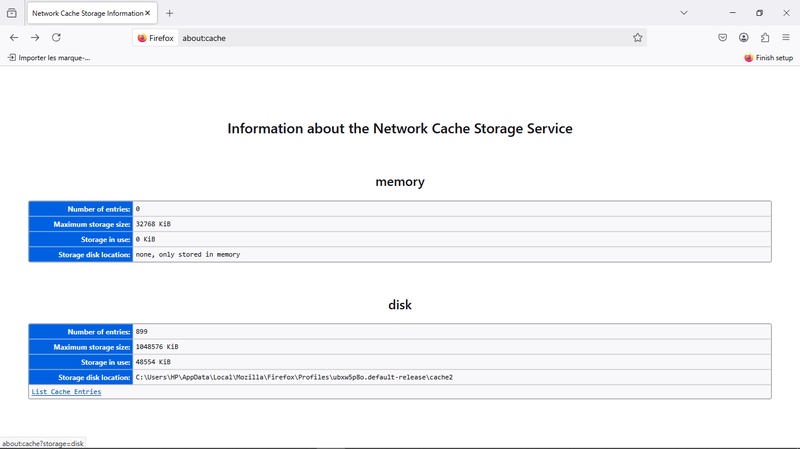
Task: Click the Finish setup button
Action: (768, 58)
